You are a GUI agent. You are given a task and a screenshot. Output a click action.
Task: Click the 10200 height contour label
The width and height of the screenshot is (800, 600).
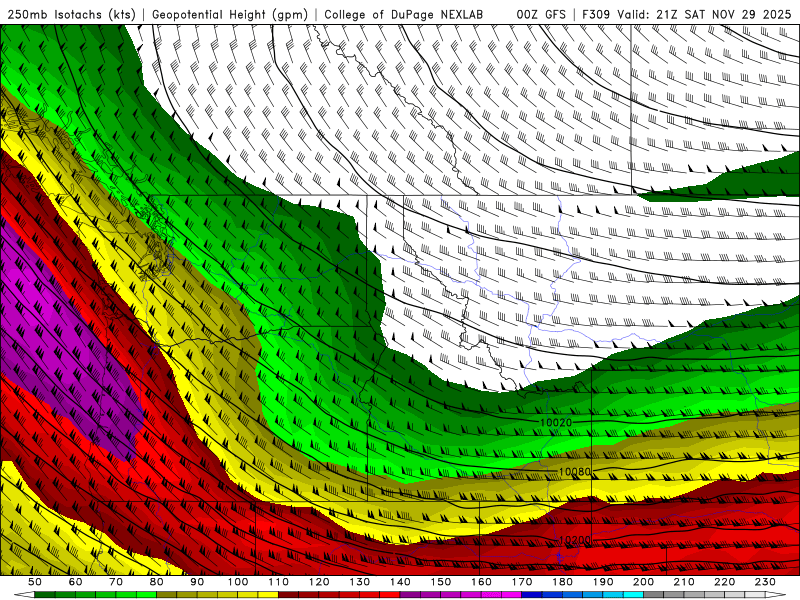click(574, 540)
